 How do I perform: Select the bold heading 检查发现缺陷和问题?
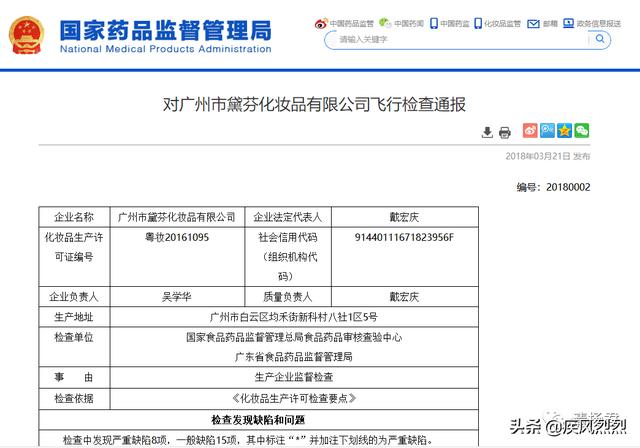pos(258,420)
